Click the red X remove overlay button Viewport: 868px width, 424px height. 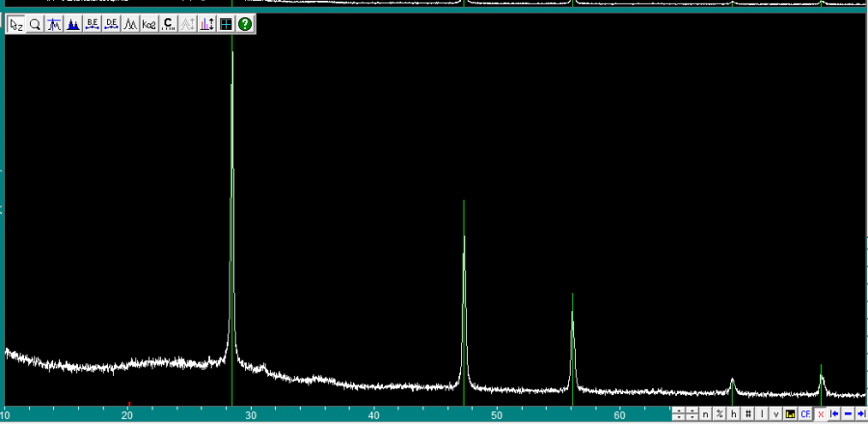(821, 413)
